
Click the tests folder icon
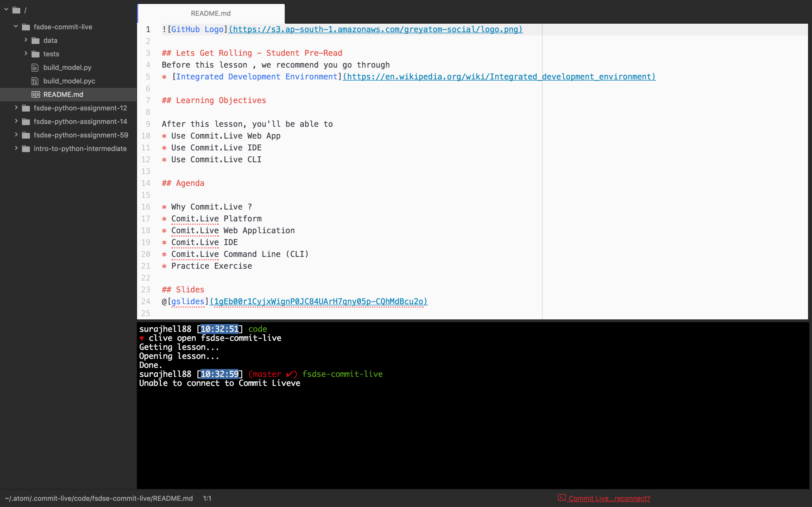[36, 54]
